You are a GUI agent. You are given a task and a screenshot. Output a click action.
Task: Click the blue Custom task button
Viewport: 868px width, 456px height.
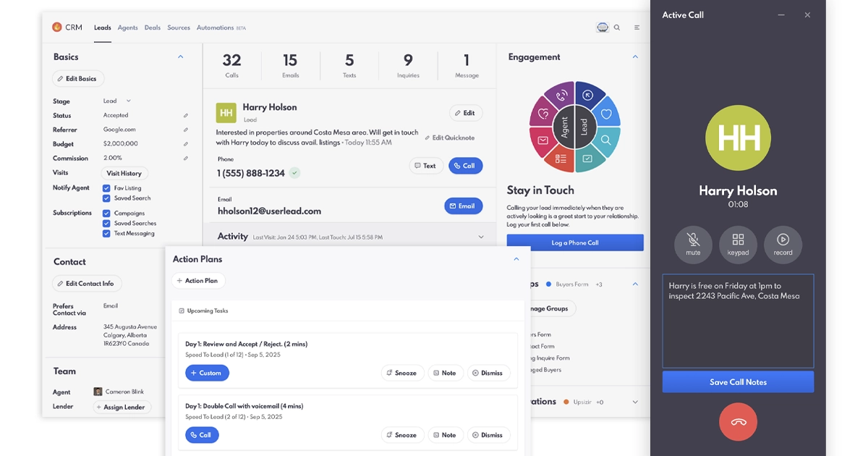(207, 373)
